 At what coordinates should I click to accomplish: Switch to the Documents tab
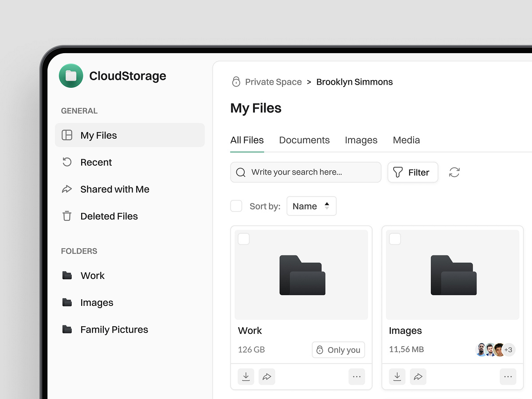304,140
